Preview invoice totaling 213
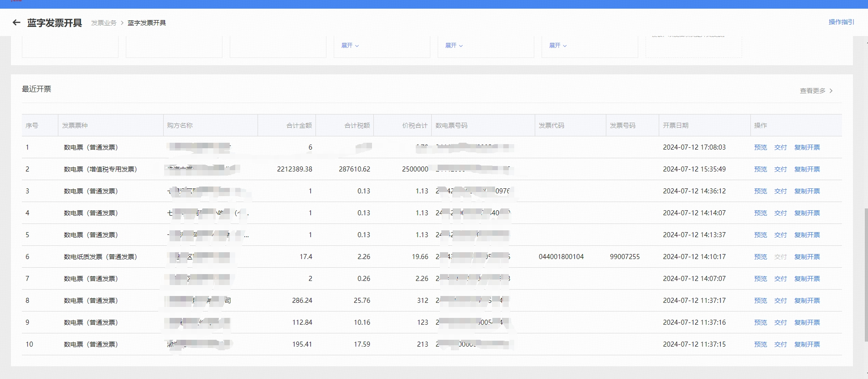 click(x=760, y=344)
